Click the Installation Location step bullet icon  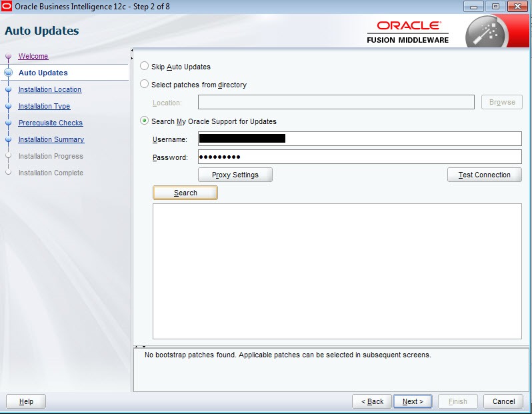(x=9, y=89)
